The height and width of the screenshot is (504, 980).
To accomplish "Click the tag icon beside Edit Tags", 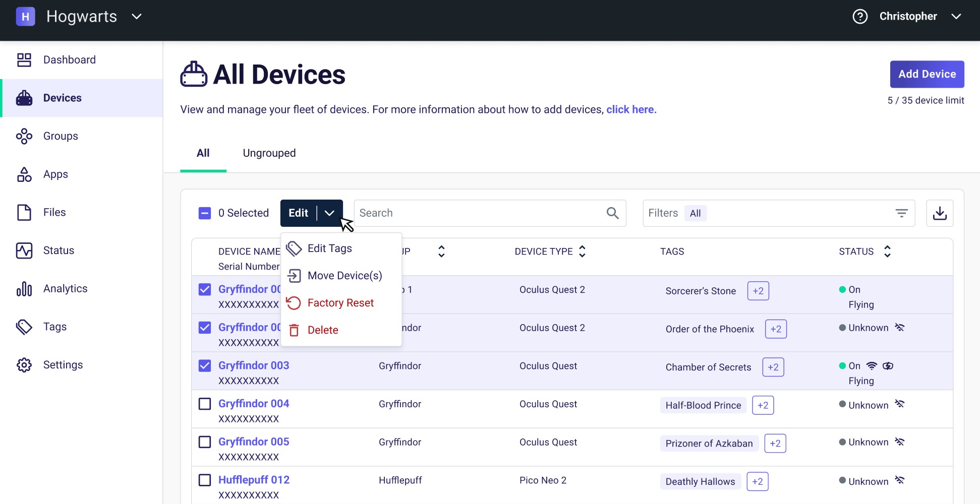I will [294, 248].
